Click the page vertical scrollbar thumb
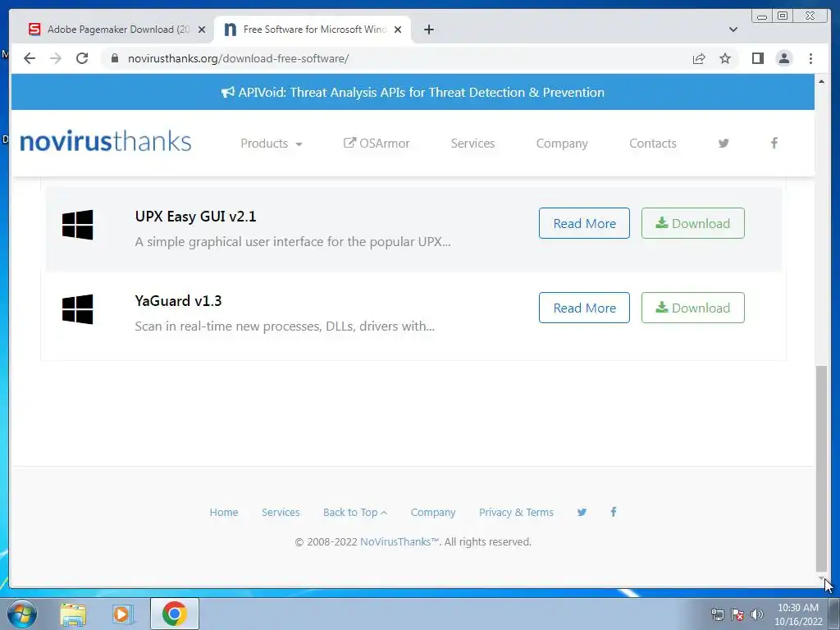Screen dimensions: 840x630 click(x=820, y=468)
